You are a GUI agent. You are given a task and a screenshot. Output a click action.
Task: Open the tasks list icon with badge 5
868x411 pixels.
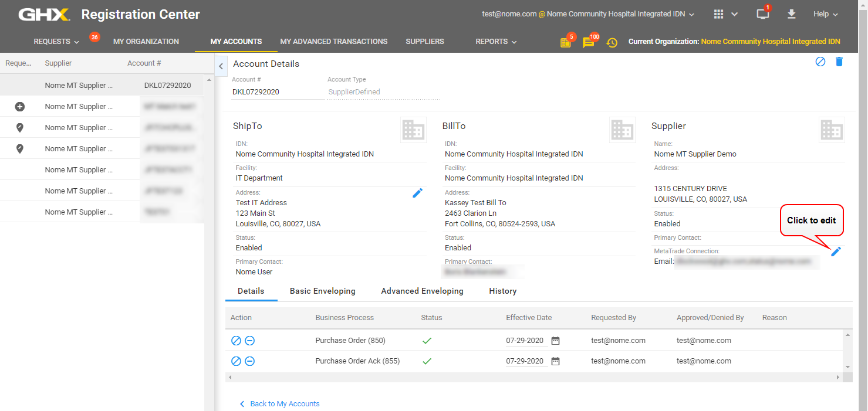tap(565, 42)
